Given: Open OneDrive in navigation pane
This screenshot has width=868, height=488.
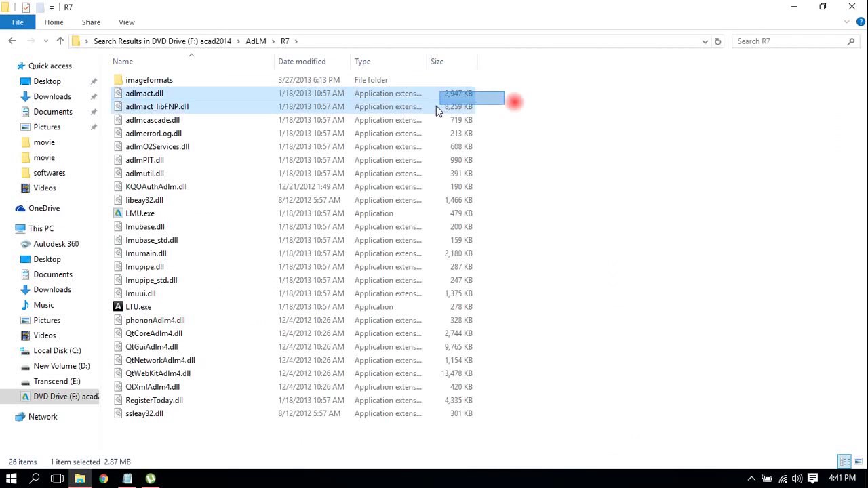Looking at the screenshot, I should (x=44, y=209).
